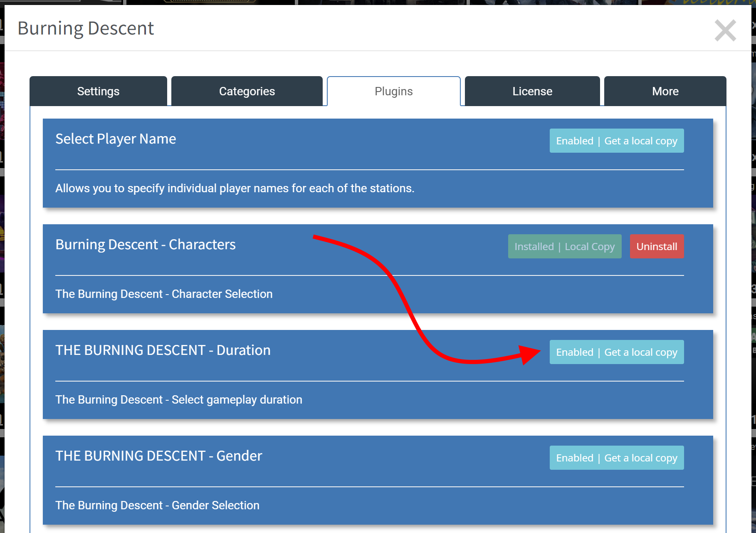This screenshot has height=533, width=756.
Task: Switch to the Settings tab
Action: tap(98, 91)
